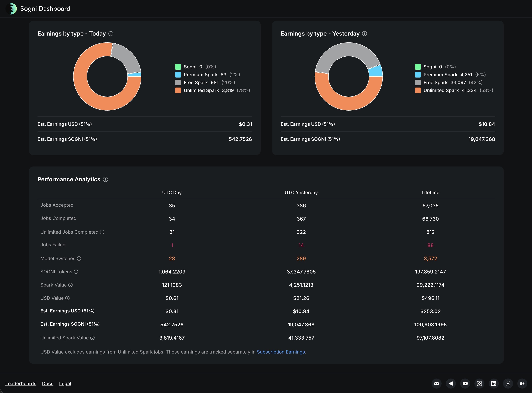Click Sogni green swatch in Today legend
532x393 pixels.
178,67
